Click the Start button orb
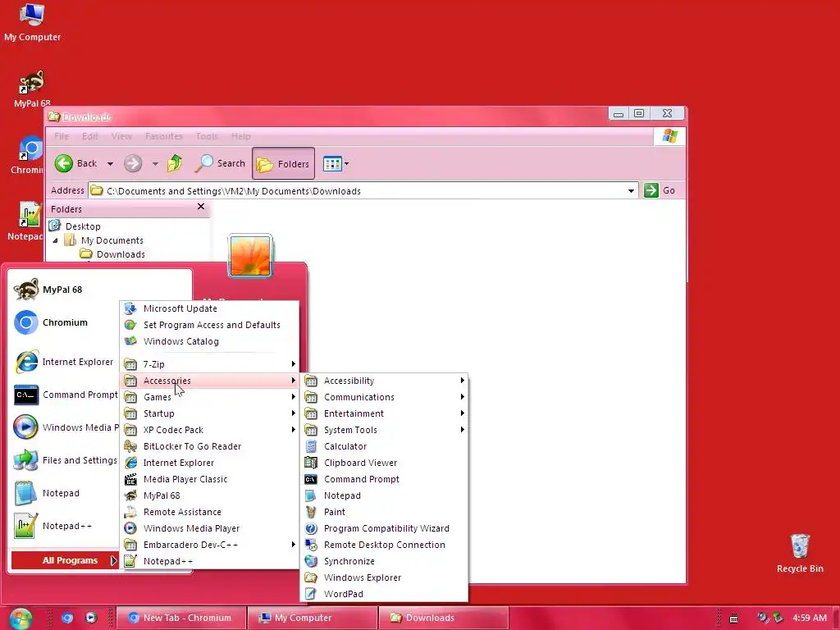The width and height of the screenshot is (840, 630). (x=21, y=619)
